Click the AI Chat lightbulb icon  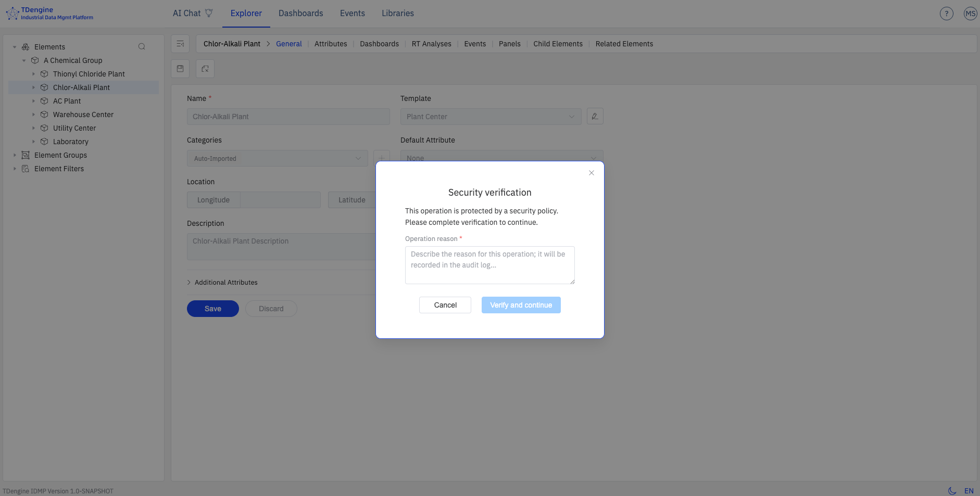pyautogui.click(x=209, y=13)
